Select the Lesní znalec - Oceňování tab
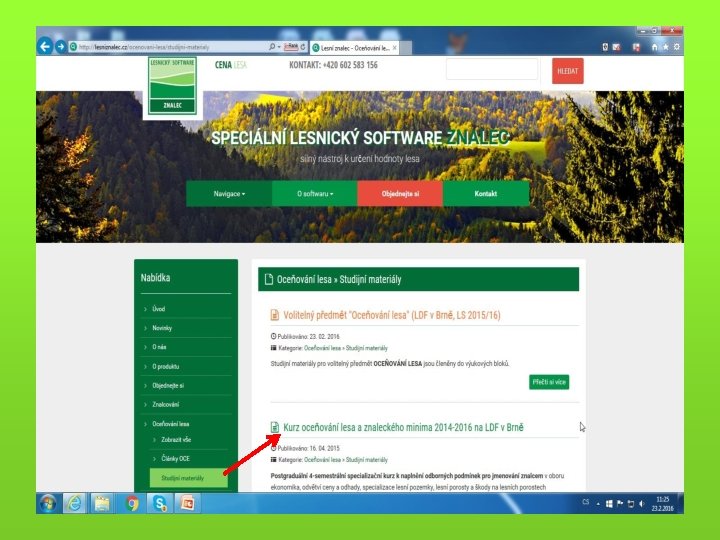 [354, 47]
